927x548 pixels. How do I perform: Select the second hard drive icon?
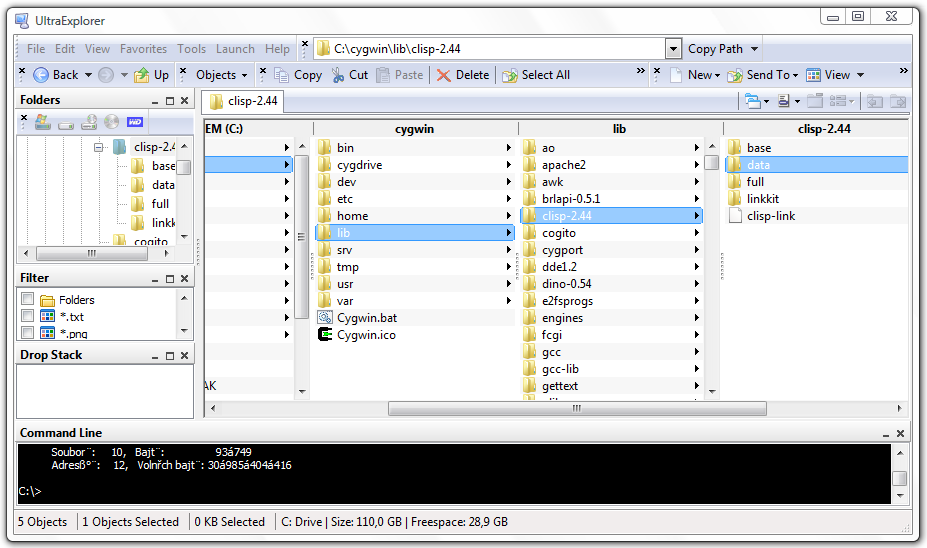point(66,124)
